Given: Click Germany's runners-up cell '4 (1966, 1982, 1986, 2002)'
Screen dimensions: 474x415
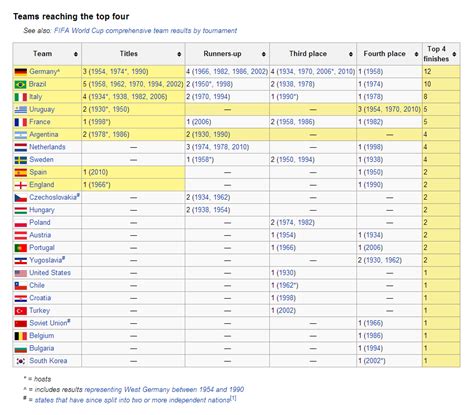Looking at the screenshot, I should [x=227, y=72].
